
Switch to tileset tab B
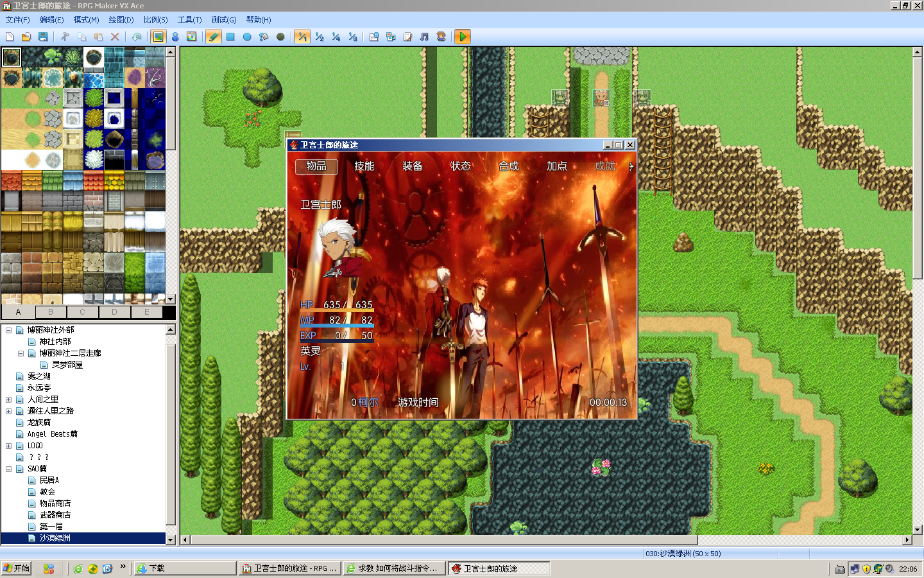pyautogui.click(x=50, y=312)
